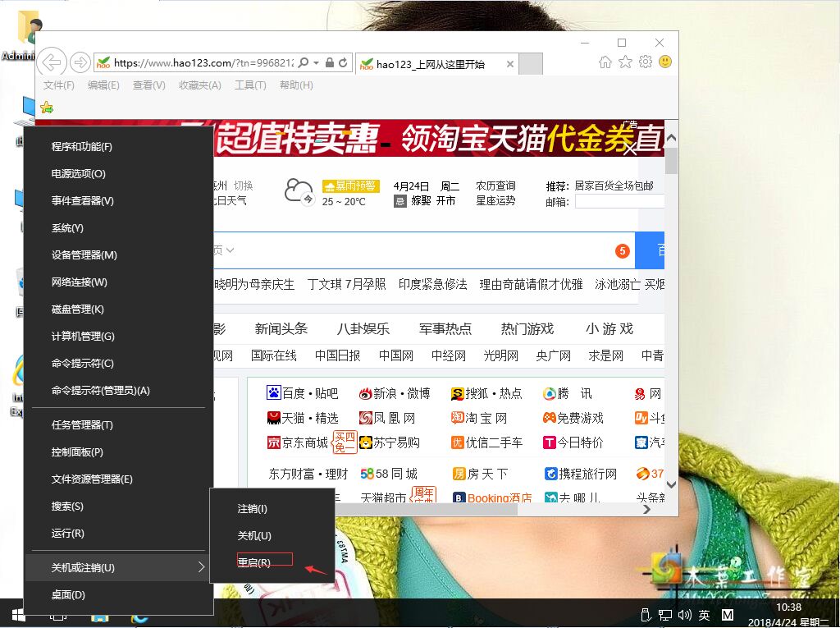Viewport: 840px width, 628px height.
Task: Click 切换 city switch link
Action: (243, 186)
